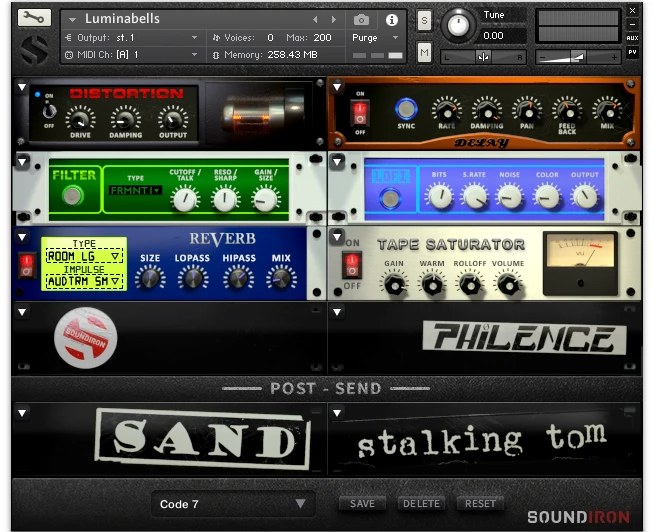The height and width of the screenshot is (532, 654).
Task: Click the minimize instrument view minus button
Action: tap(632, 25)
